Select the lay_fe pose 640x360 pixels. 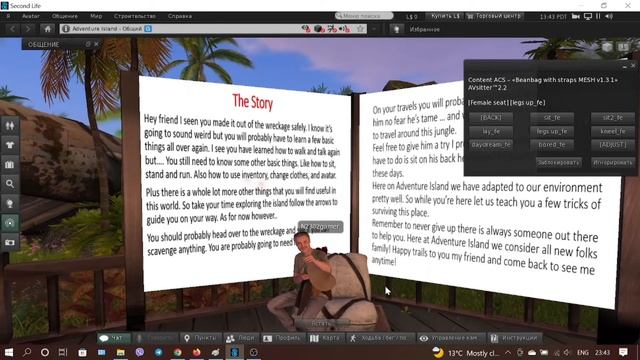coord(491,131)
